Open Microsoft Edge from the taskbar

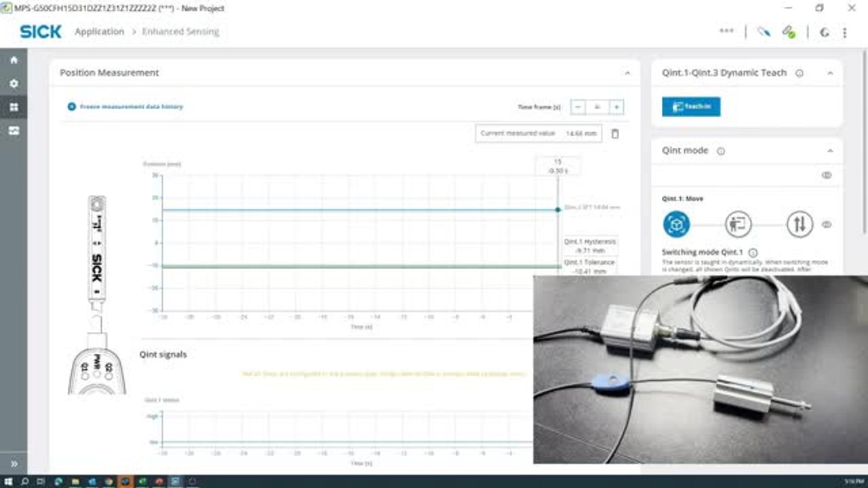[58, 482]
